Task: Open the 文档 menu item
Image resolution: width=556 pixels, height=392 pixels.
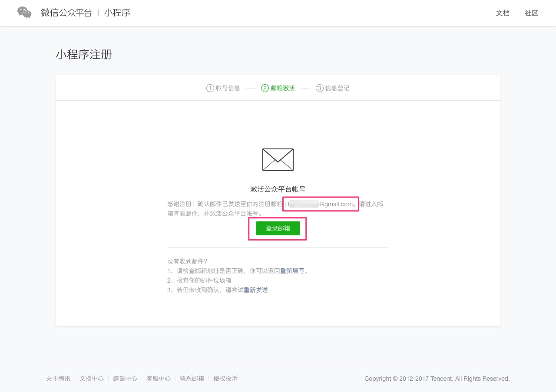Action: [x=503, y=13]
